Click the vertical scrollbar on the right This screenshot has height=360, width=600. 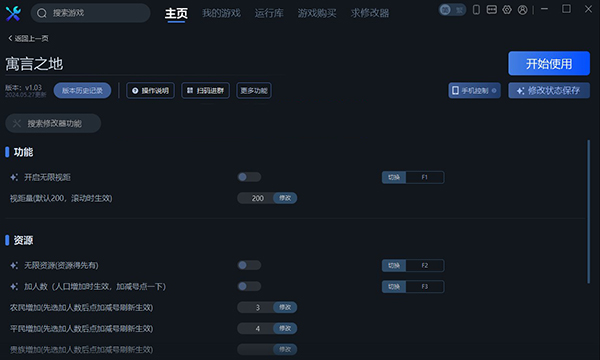[x=589, y=212]
